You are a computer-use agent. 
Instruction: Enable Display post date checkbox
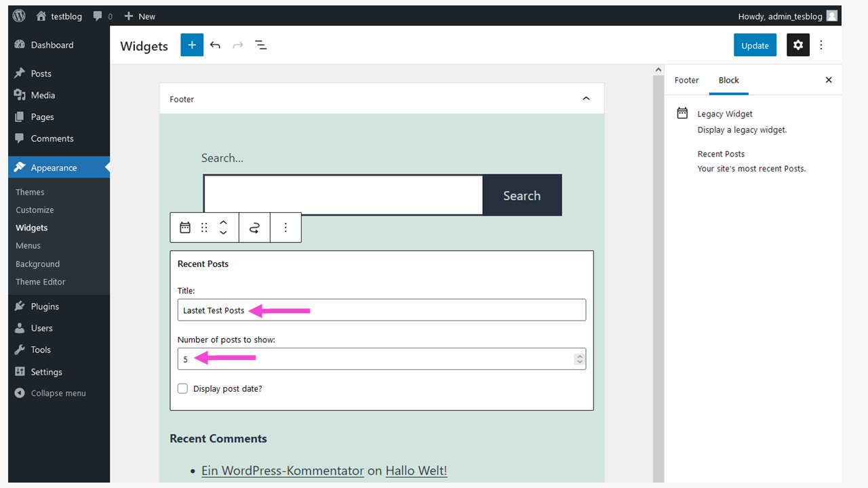pos(182,388)
